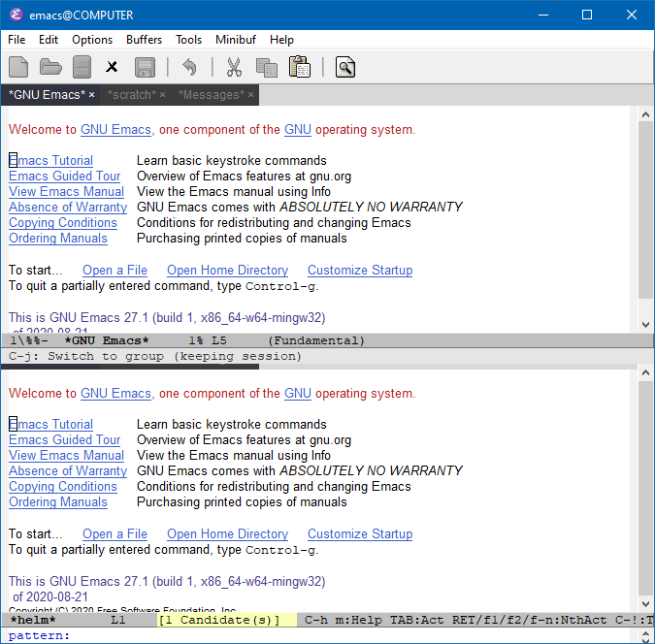Click Copying Conditions in upper window
This screenshot has width=655, height=644.
63,223
